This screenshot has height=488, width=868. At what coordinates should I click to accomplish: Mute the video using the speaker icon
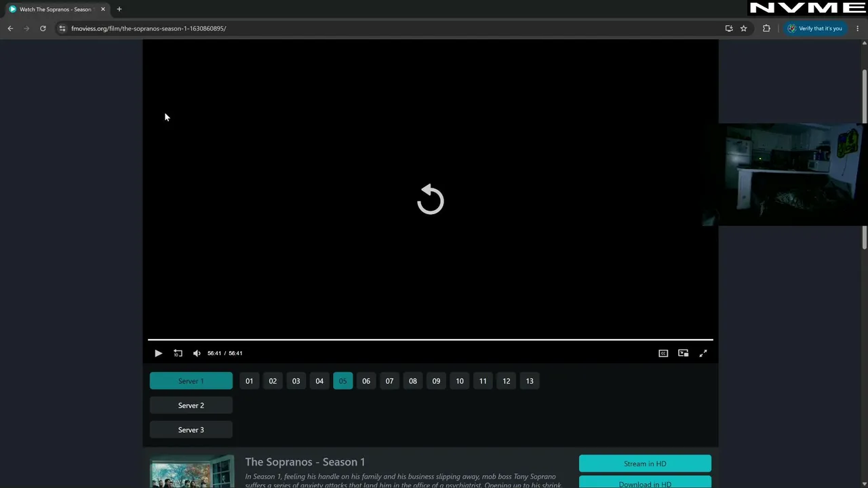tap(197, 353)
